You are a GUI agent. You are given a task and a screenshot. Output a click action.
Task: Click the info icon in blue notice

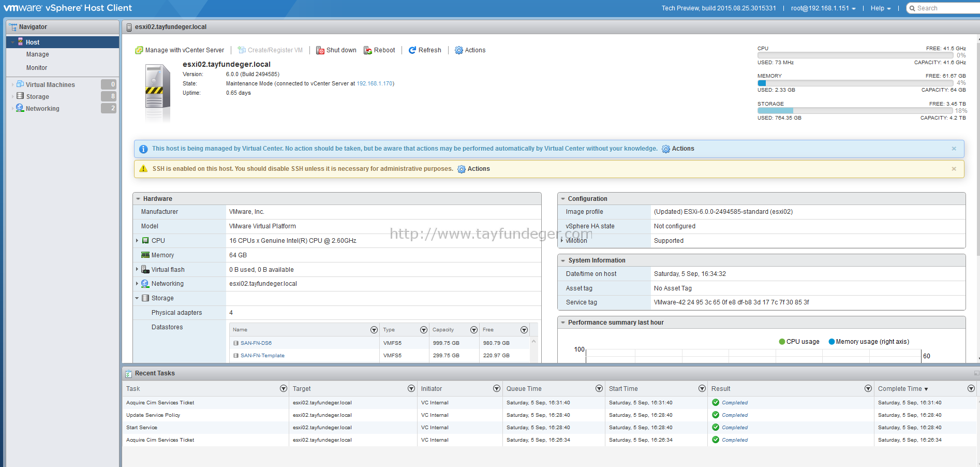143,149
